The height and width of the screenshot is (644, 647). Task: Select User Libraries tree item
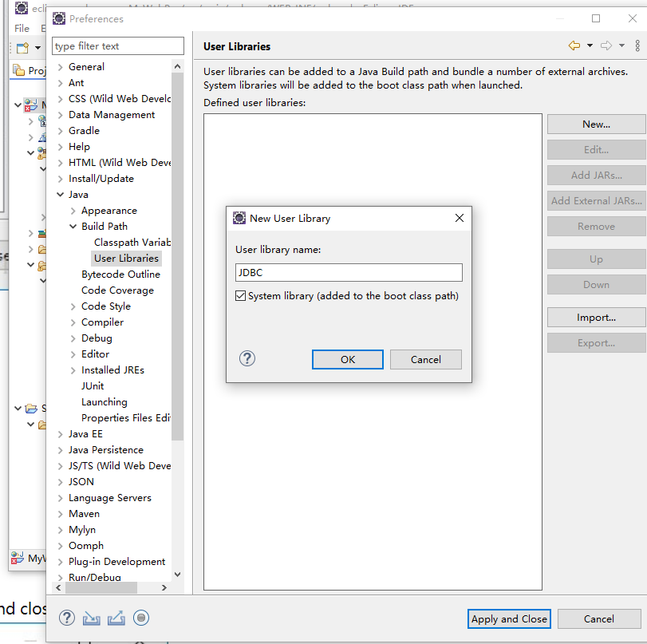coord(126,259)
